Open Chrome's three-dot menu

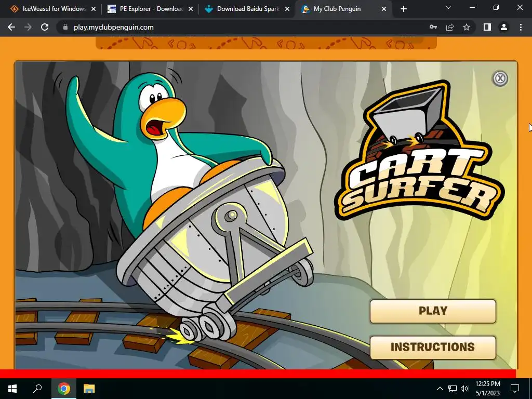(x=521, y=27)
